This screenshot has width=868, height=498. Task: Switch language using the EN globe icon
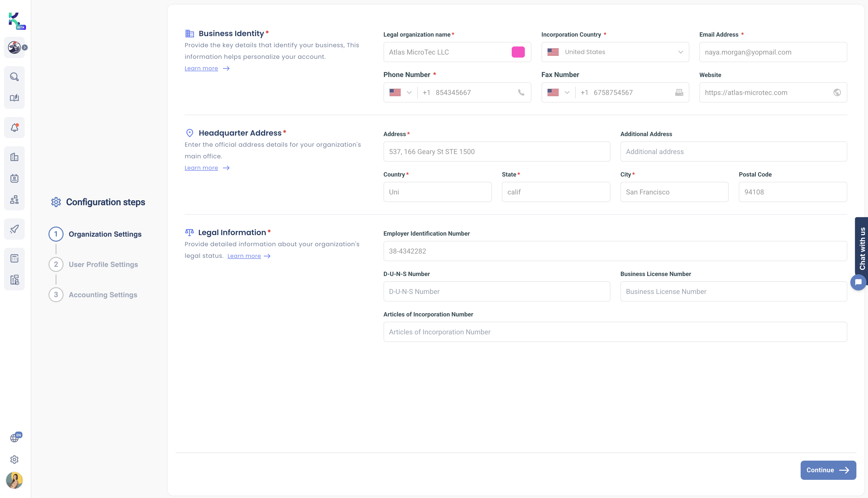coord(14,437)
